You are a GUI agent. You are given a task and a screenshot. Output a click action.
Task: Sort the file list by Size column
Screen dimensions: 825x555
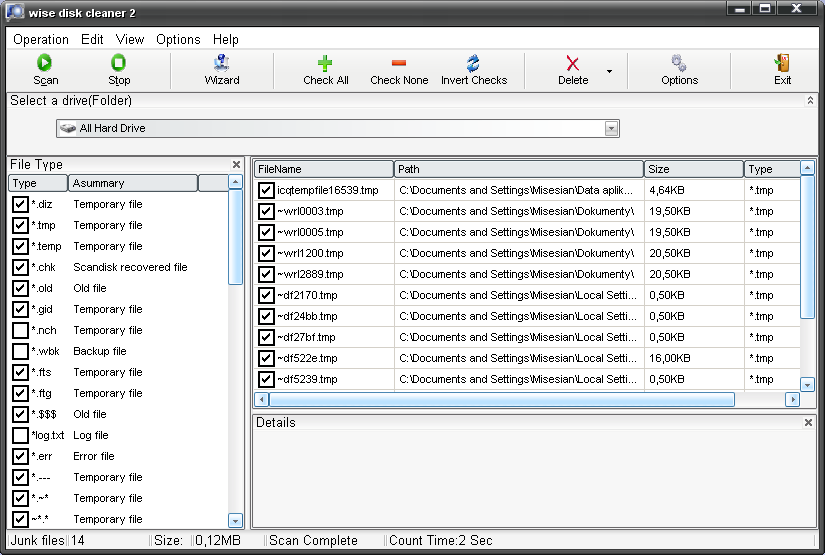coord(693,169)
